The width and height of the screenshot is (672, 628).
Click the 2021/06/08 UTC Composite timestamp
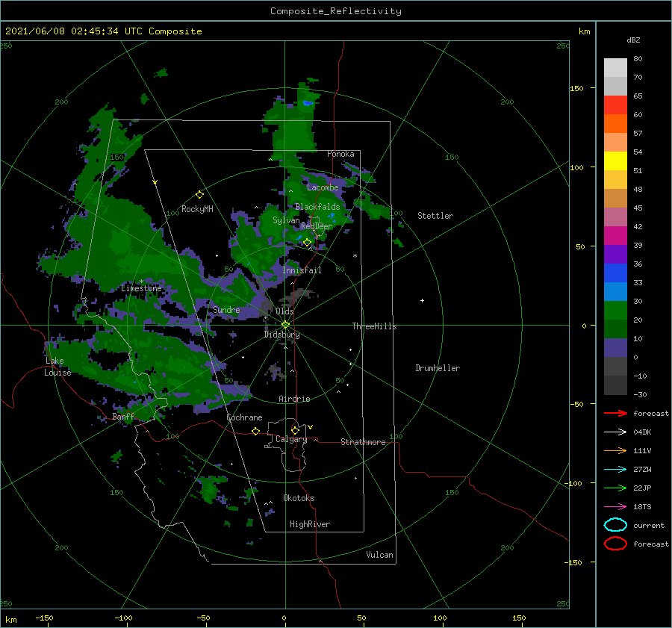tap(104, 31)
